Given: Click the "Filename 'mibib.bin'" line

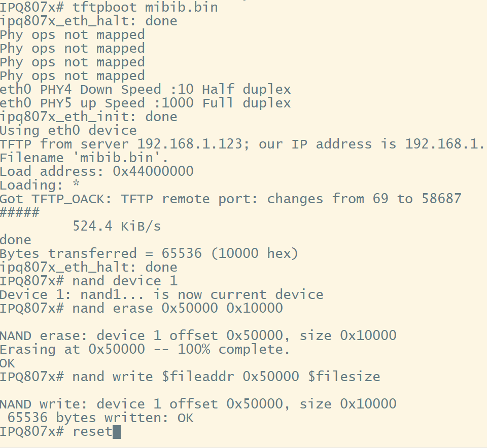Looking at the screenshot, I should pyautogui.click(x=84, y=158).
